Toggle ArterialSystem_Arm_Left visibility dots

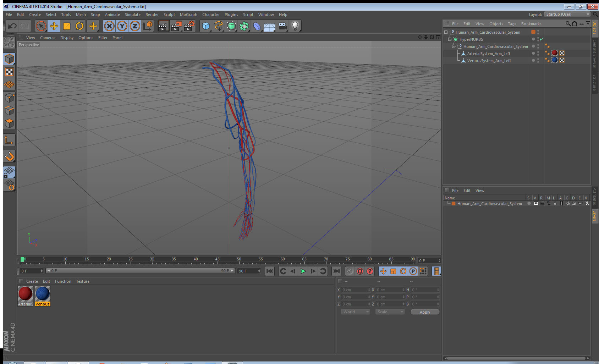(x=538, y=53)
